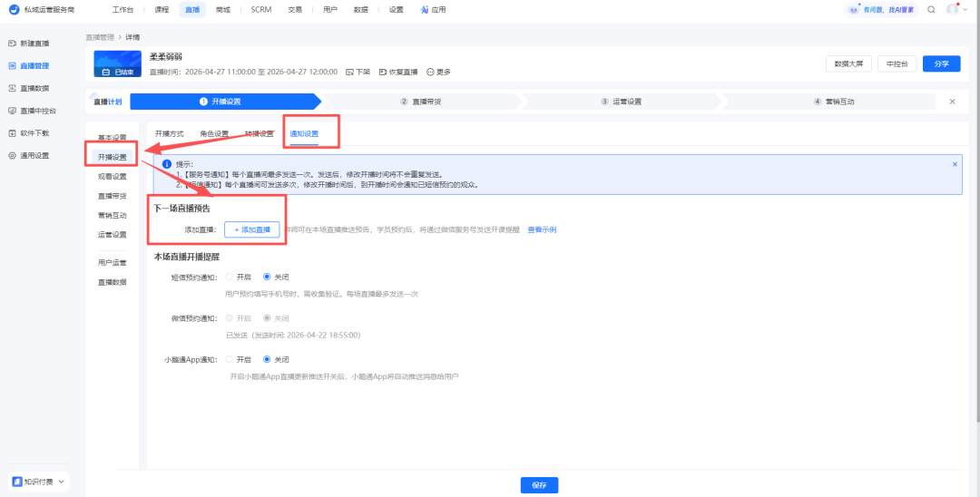Open the 有问题，找AI管家 assistant
Image resolution: width=980 pixels, height=497 pixels.
(x=880, y=9)
